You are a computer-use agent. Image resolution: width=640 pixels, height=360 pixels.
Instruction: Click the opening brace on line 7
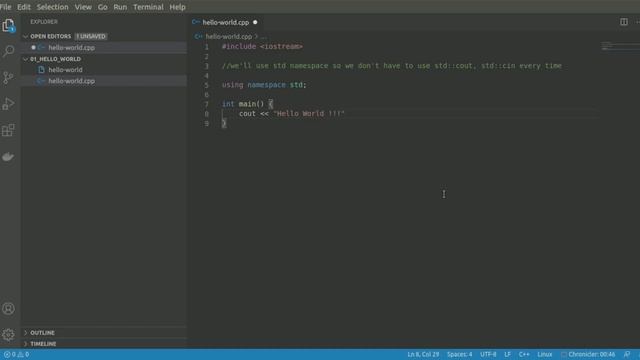point(271,104)
